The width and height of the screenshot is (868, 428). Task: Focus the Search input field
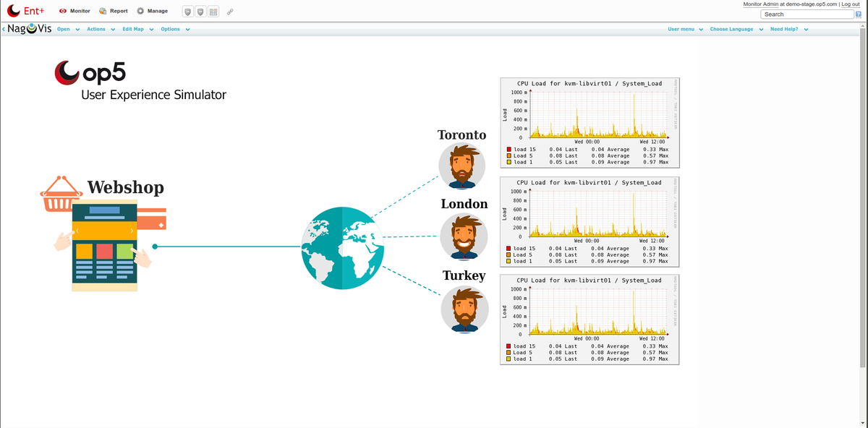(807, 14)
